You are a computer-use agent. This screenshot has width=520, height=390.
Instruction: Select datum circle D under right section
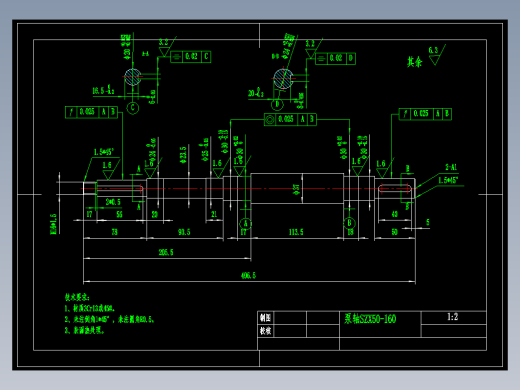pos(277,104)
